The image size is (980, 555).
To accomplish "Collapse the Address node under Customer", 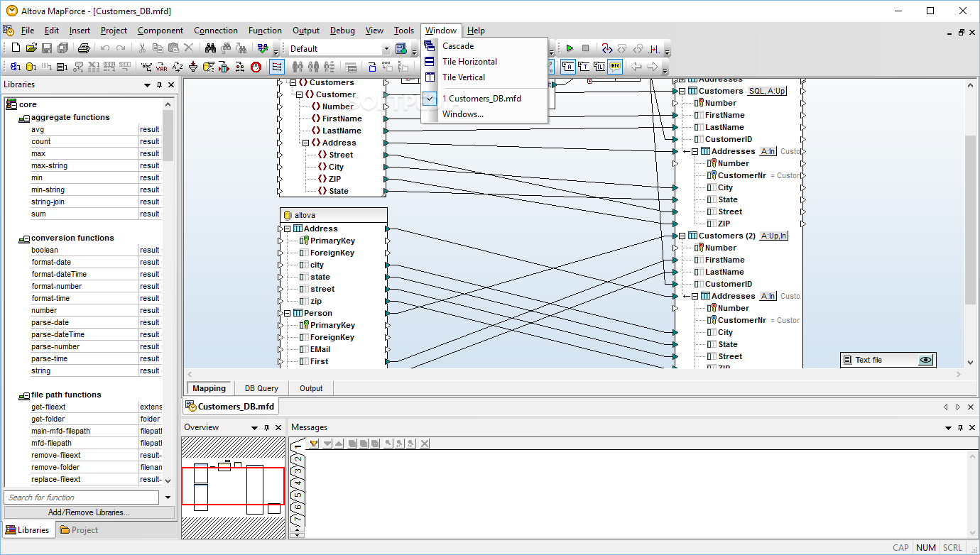I will 305,143.
